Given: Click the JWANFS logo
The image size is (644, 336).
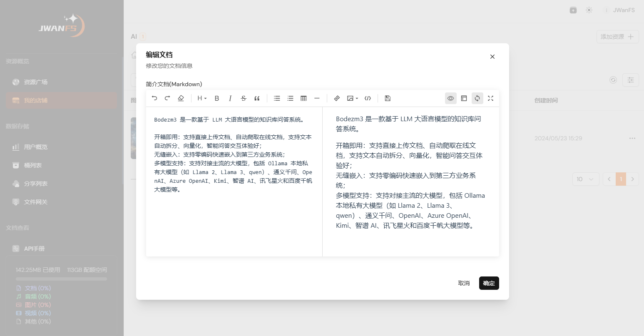Looking at the screenshot, I should tap(62, 26).
